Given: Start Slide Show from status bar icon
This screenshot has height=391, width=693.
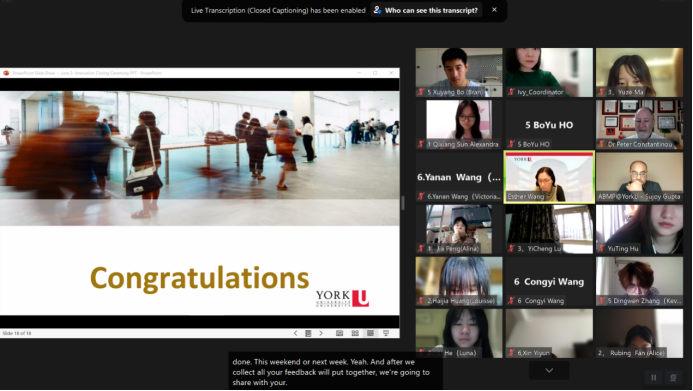Looking at the screenshot, I should 386,333.
